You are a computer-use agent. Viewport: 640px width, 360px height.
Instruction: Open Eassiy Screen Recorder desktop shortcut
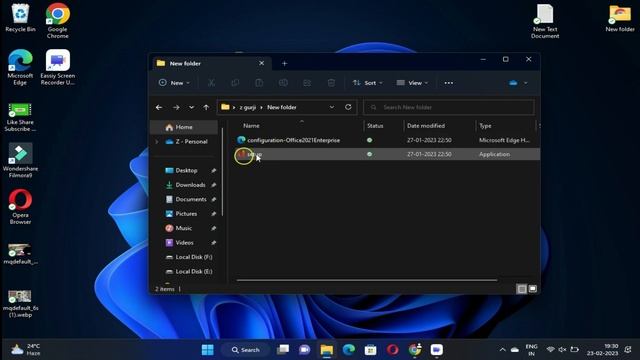click(58, 67)
